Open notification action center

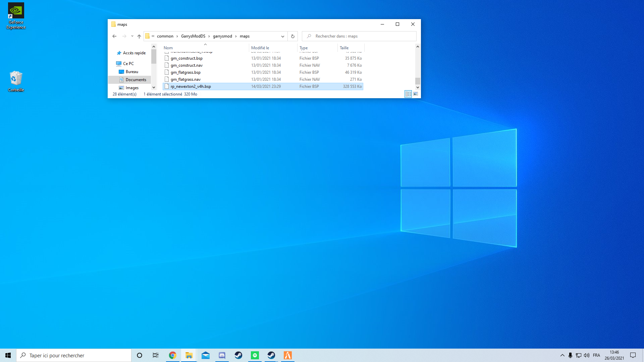click(633, 355)
